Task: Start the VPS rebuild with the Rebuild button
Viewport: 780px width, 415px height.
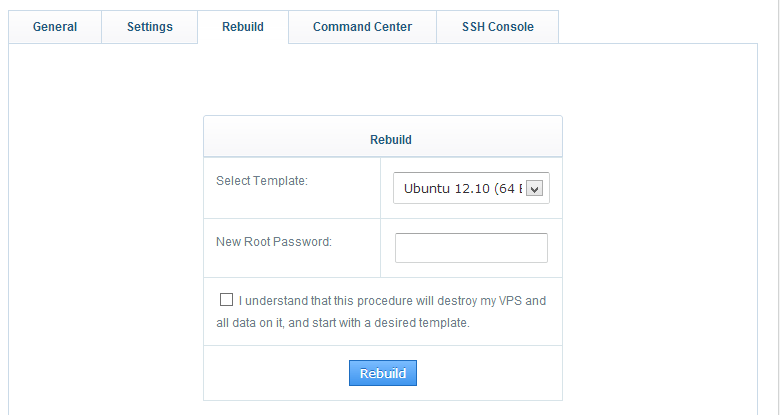Action: click(x=383, y=373)
